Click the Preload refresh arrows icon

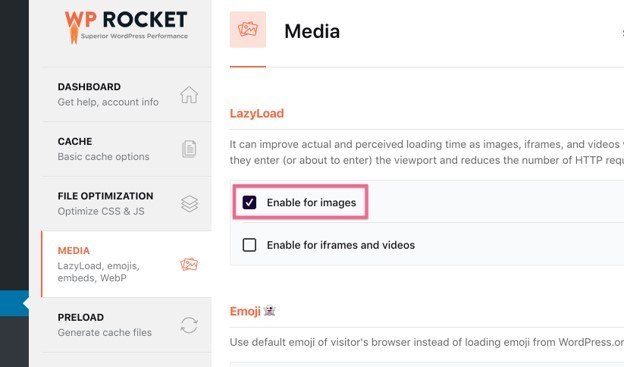189,325
